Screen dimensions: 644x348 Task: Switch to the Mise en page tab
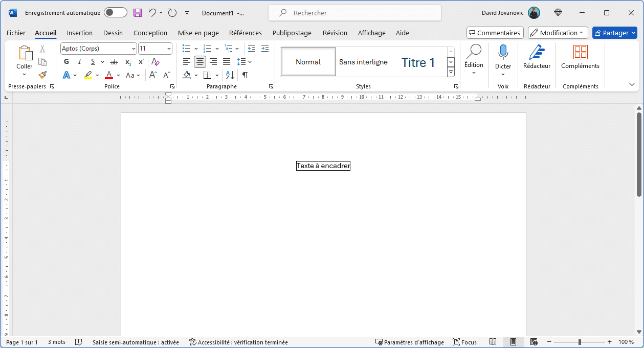(198, 33)
